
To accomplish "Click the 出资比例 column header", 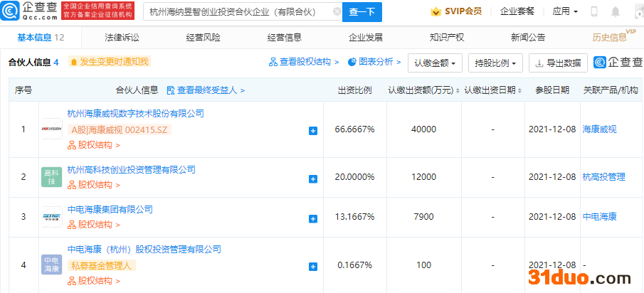I will 355,90.
